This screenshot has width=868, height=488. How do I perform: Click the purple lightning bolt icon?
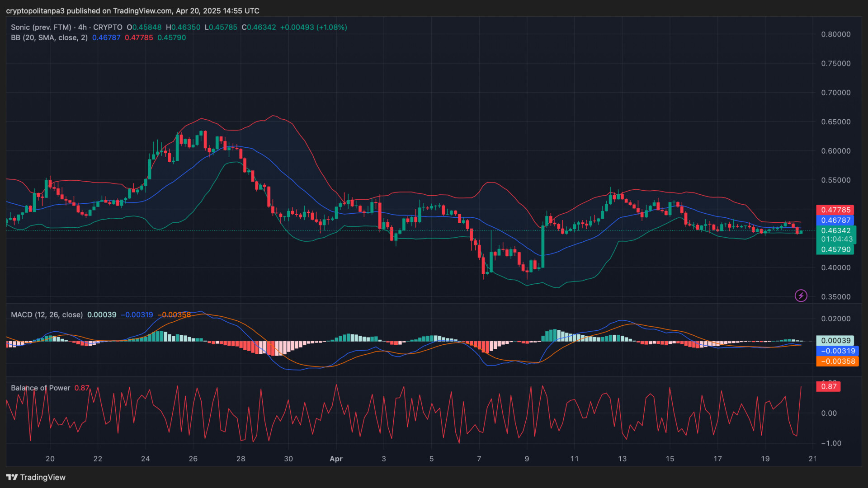tap(801, 296)
